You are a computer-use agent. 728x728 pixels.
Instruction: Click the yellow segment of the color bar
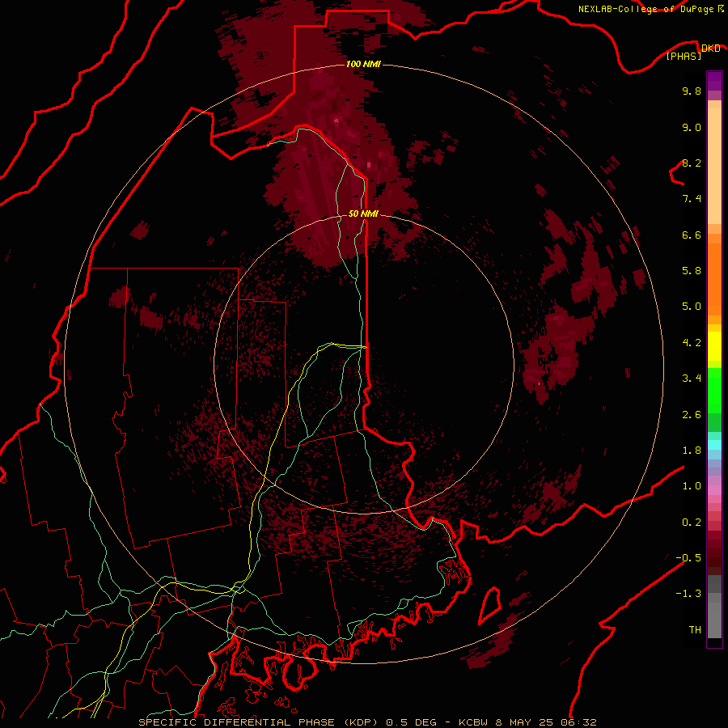(x=714, y=346)
